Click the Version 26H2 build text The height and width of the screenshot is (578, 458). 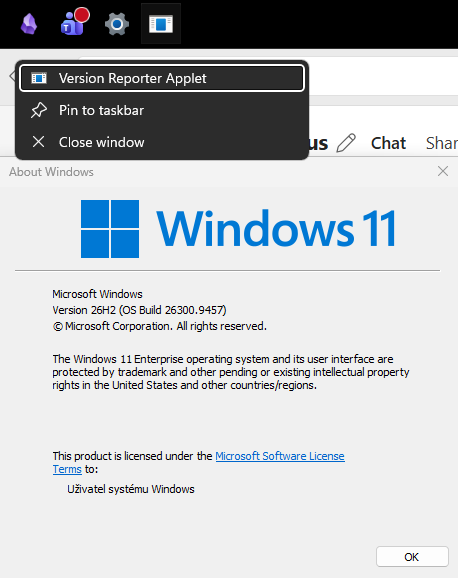point(139,310)
